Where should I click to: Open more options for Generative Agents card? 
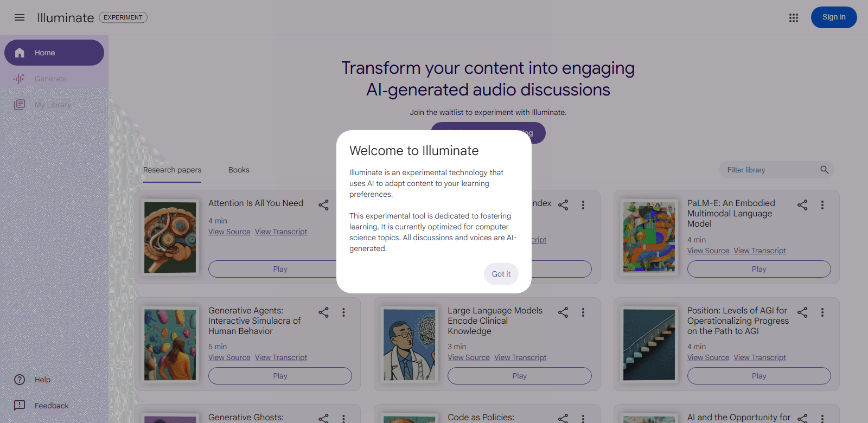[x=343, y=312]
